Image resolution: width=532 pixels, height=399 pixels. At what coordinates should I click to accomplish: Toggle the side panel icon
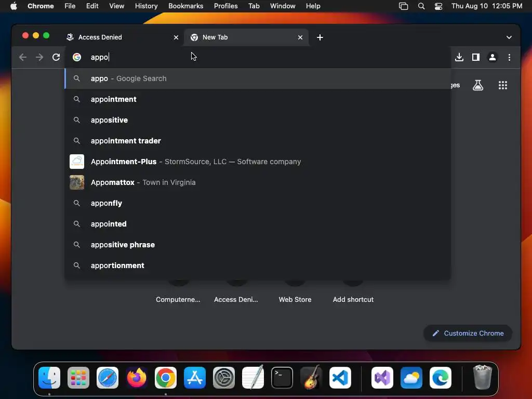click(x=476, y=57)
